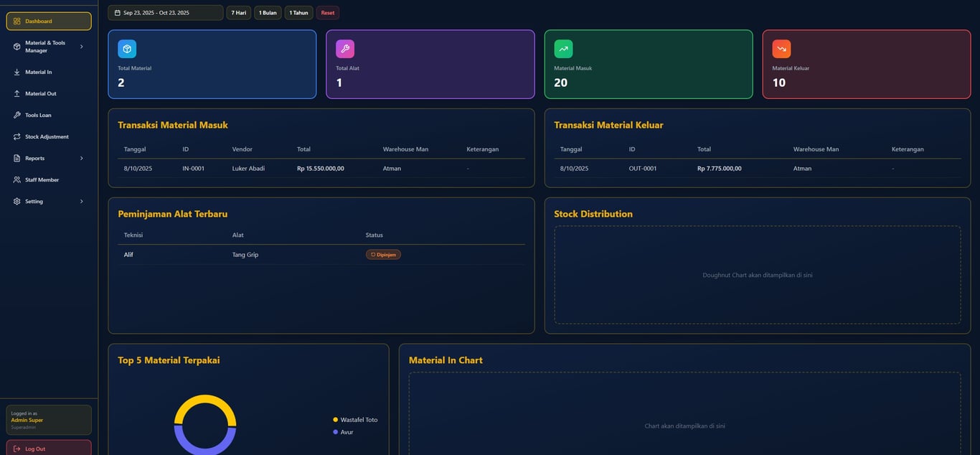The image size is (980, 455).
Task: Click the Material Out upload icon
Action: tap(17, 93)
